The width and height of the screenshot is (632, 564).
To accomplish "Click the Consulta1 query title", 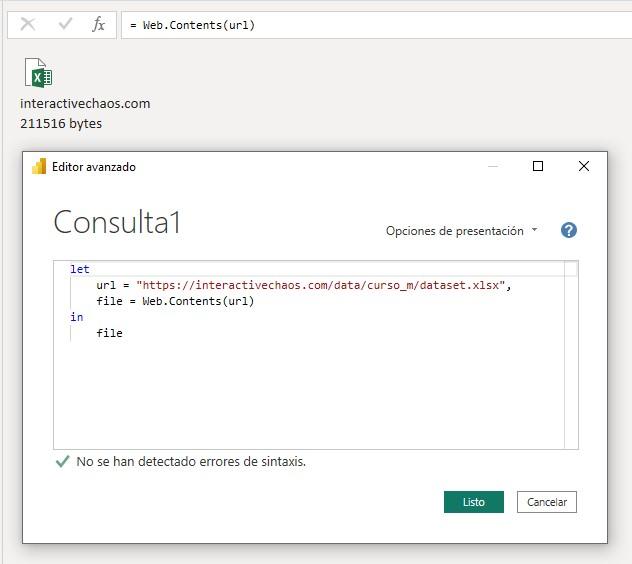I will 117,222.
